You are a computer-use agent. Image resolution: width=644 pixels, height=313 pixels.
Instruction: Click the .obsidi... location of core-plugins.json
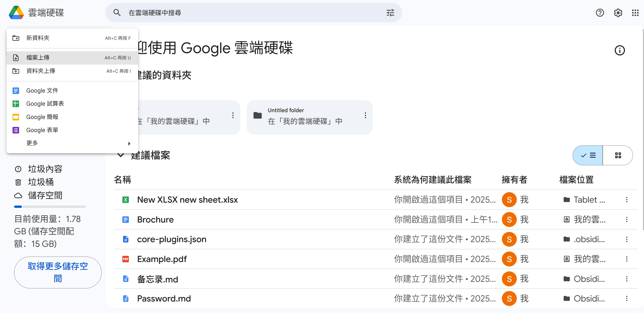coord(584,239)
